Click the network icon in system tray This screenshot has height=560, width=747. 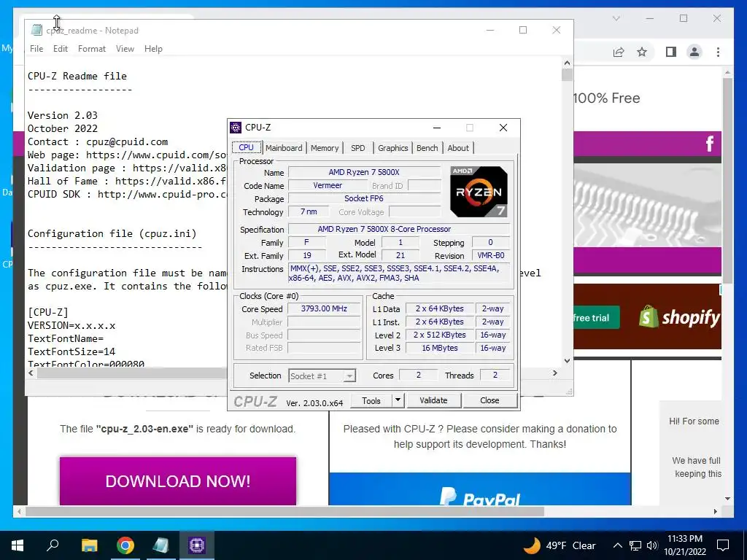pyautogui.click(x=635, y=545)
